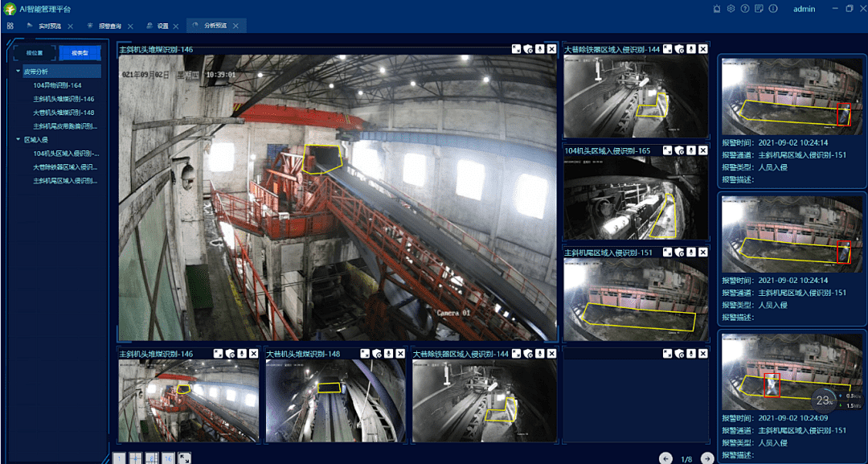
Task: Switch to the 实时预览 tab
Action: click(50, 26)
